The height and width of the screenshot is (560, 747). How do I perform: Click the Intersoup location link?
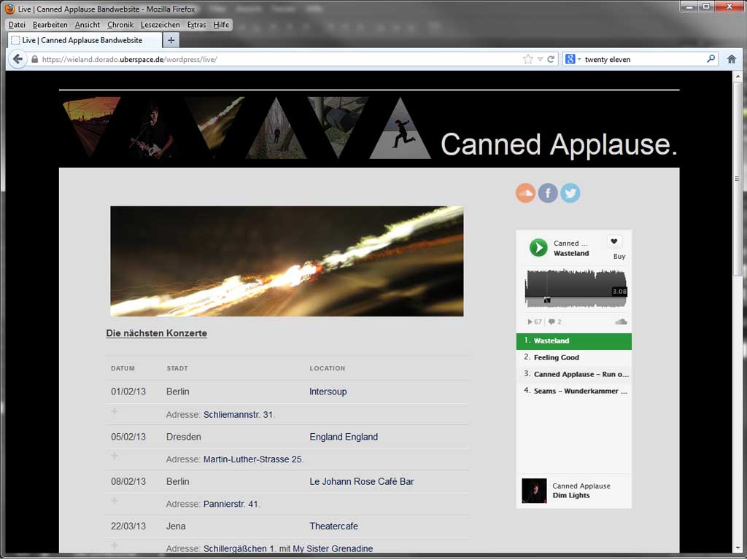[328, 392]
